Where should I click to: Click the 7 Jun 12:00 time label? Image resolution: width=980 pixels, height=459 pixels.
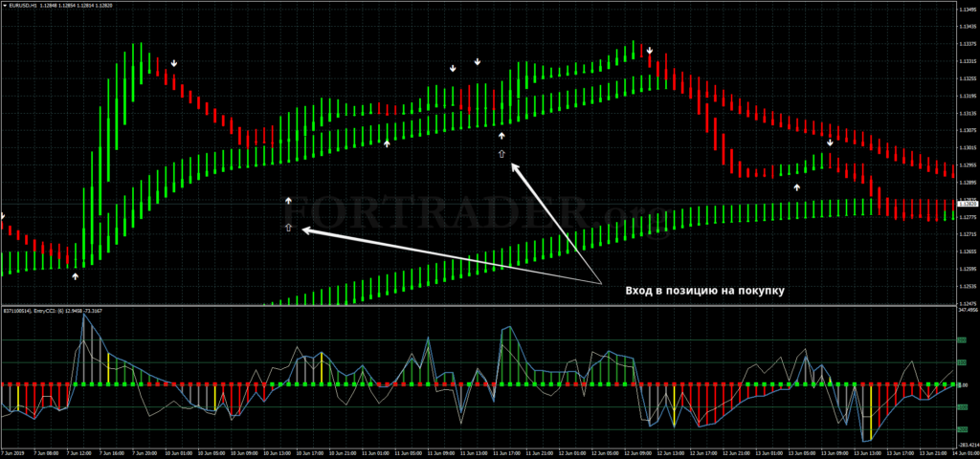pyautogui.click(x=79, y=453)
